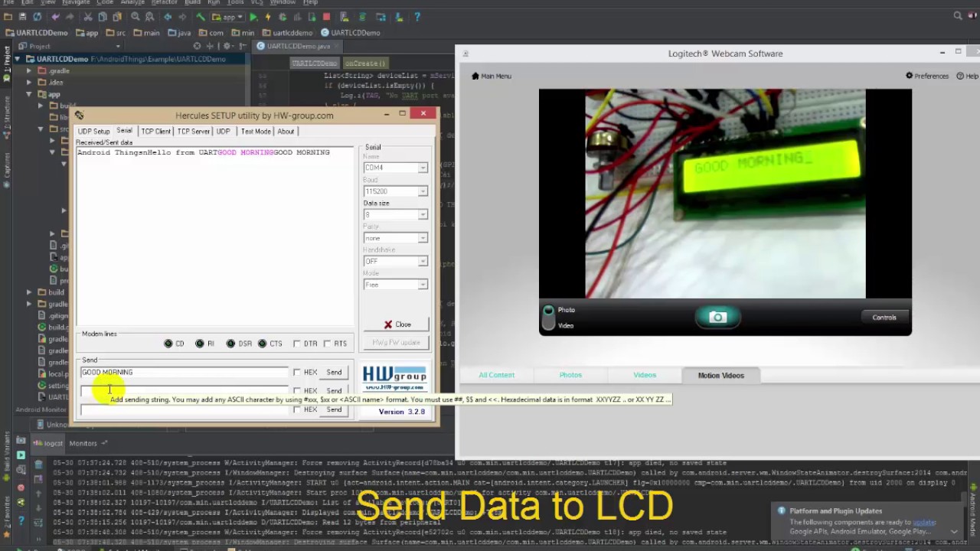Click the Paste toolbar icon
980x551 pixels.
[x=117, y=17]
